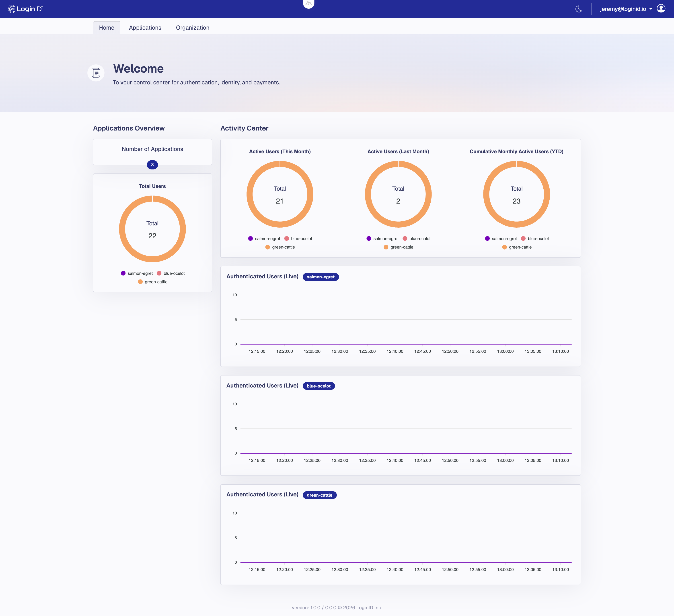Toggle green-cattle legend under Active Users Last Month
The height and width of the screenshot is (616, 674).
399,247
